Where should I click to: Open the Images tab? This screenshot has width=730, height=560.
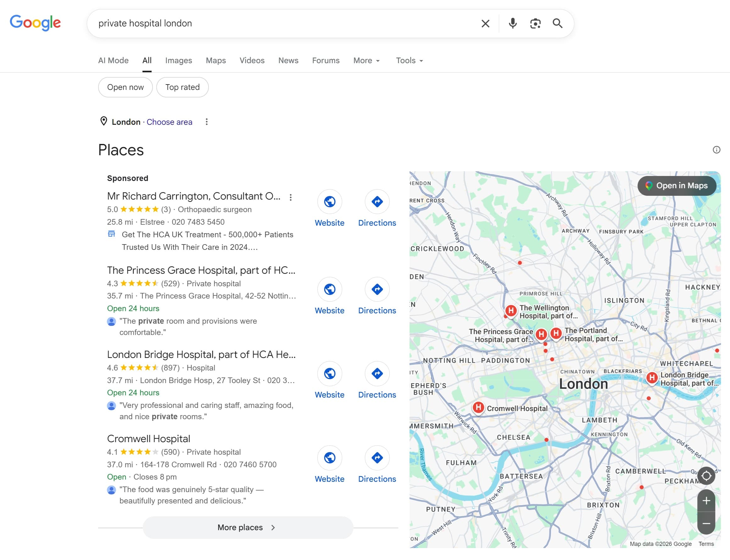(179, 60)
